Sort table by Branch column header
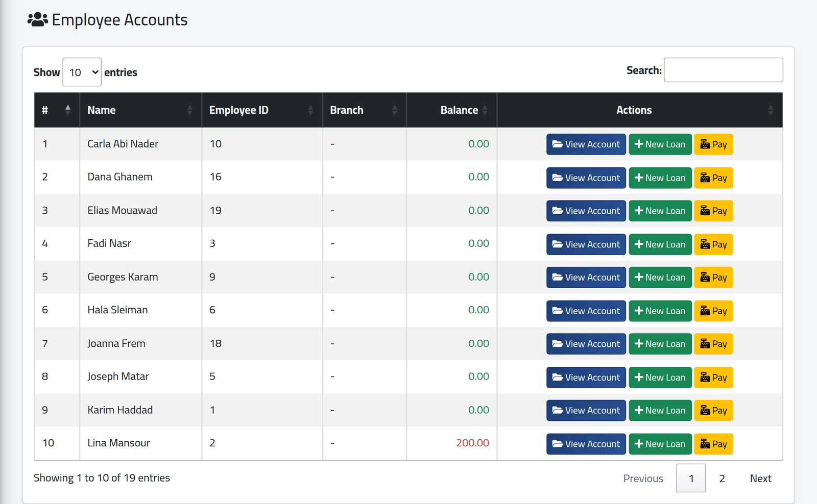 click(364, 110)
